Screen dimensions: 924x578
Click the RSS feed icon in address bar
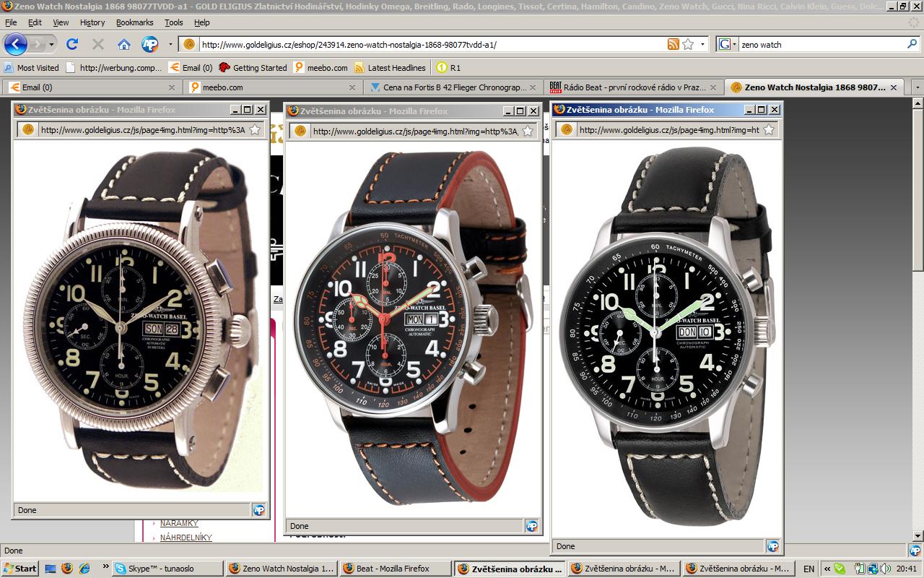(x=673, y=44)
